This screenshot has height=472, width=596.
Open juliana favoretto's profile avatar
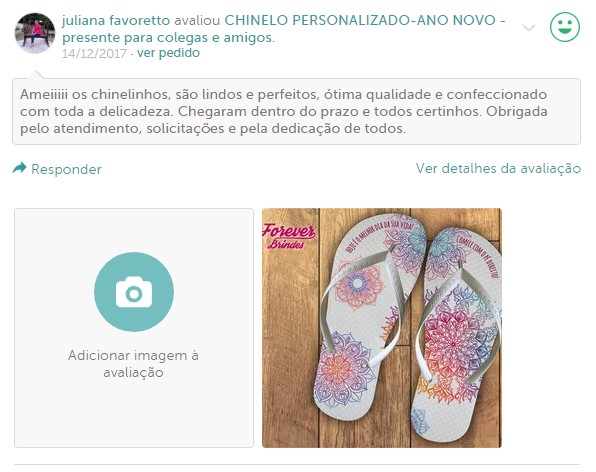click(x=35, y=33)
